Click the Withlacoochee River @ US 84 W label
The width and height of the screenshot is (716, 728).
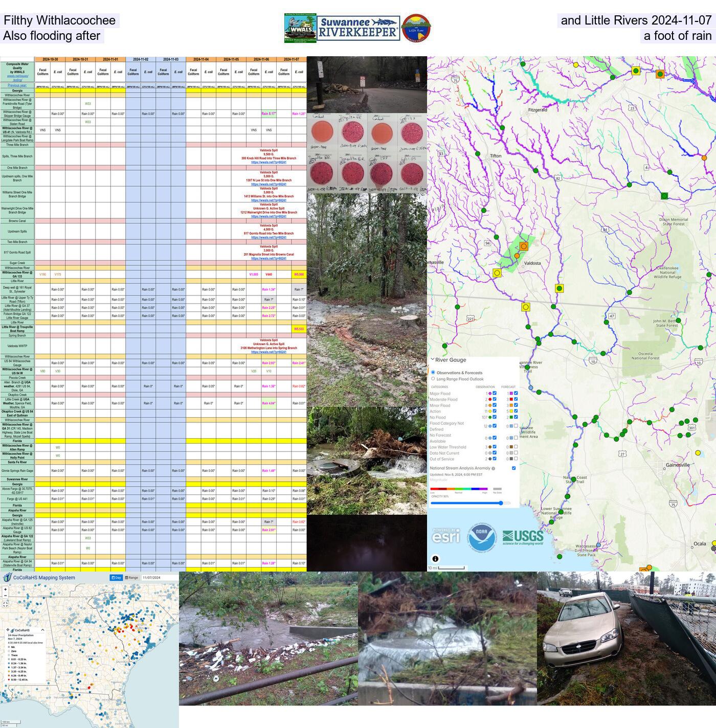(x=17, y=371)
